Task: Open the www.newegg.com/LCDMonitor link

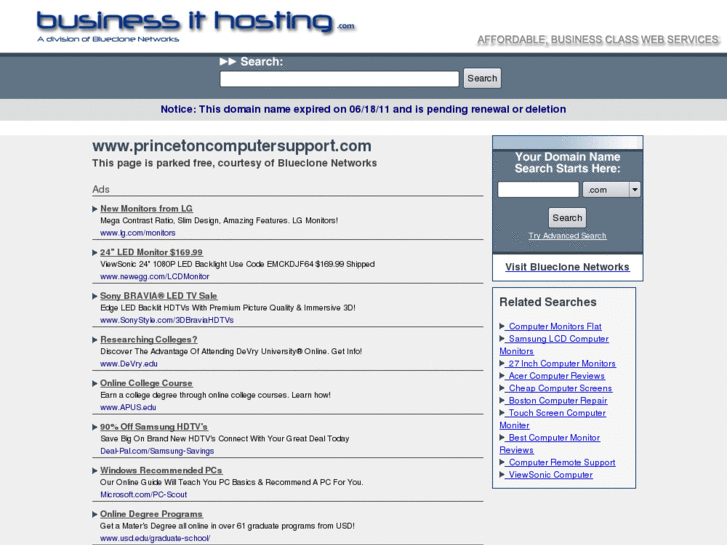Action: (x=154, y=276)
